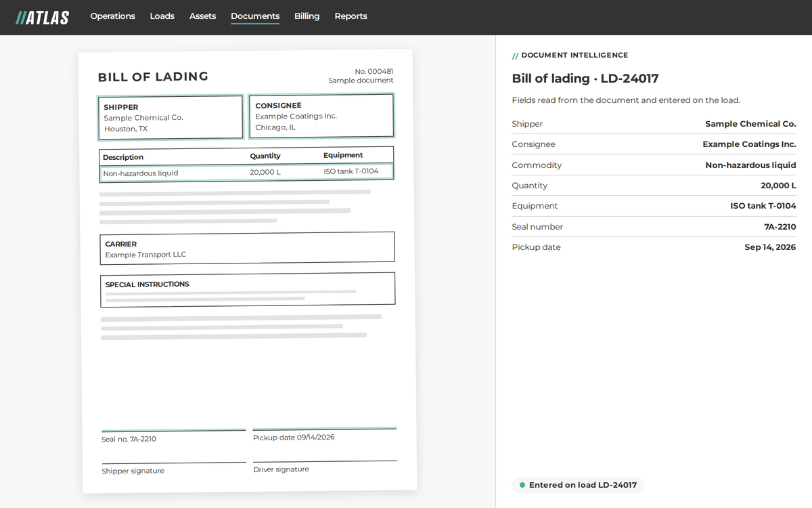
Task: Click the Quantity value 20,000 L in panel
Action: 778,186
